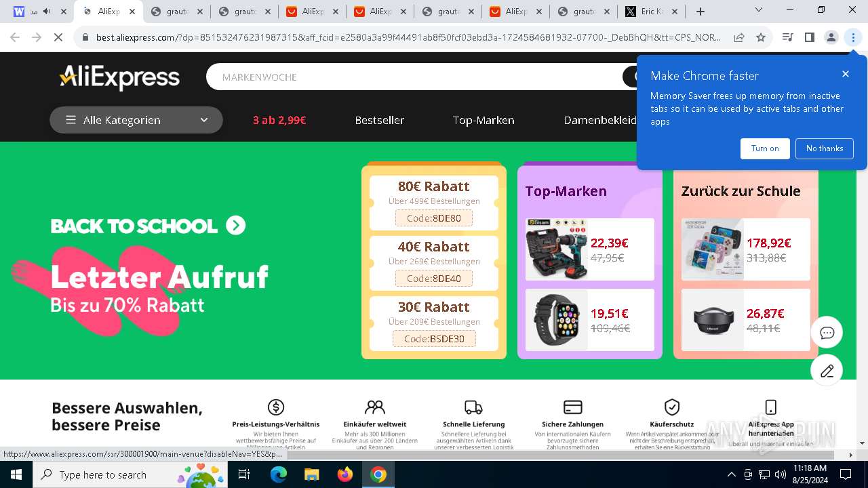Open Chrome tab search dropdown arrow
The height and width of the screenshot is (488, 868).
(x=759, y=10)
